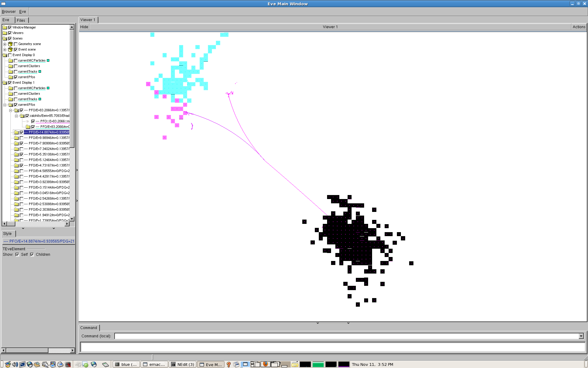The image size is (588, 368).
Task: Click the volume speaker icon in taskbar
Action: tap(15, 364)
